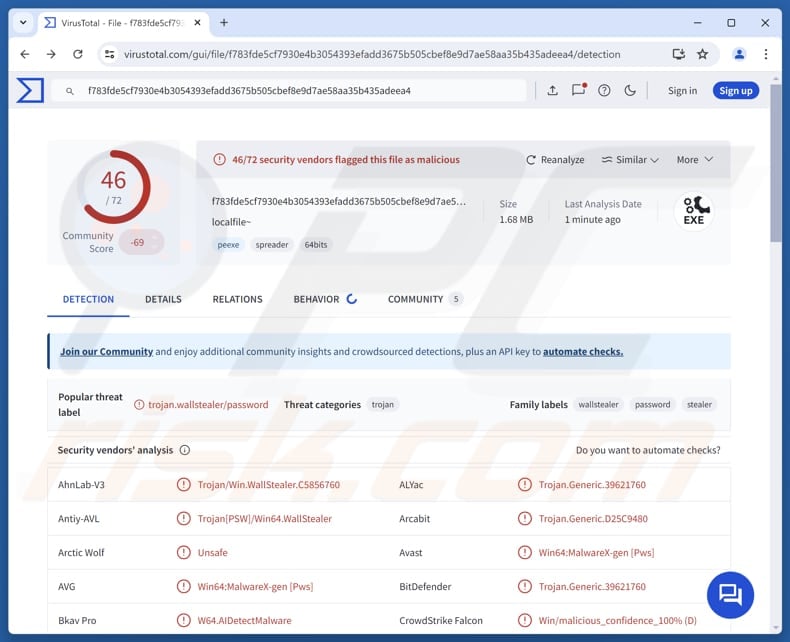
Task: Click the W64.AIDetectMalware result text
Action: [x=244, y=620]
